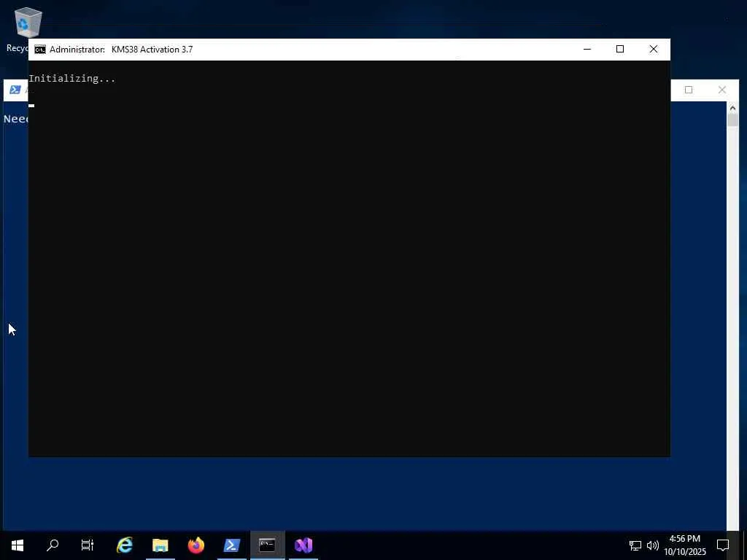
Task: Open File Explorer from taskbar
Action: click(x=160, y=545)
